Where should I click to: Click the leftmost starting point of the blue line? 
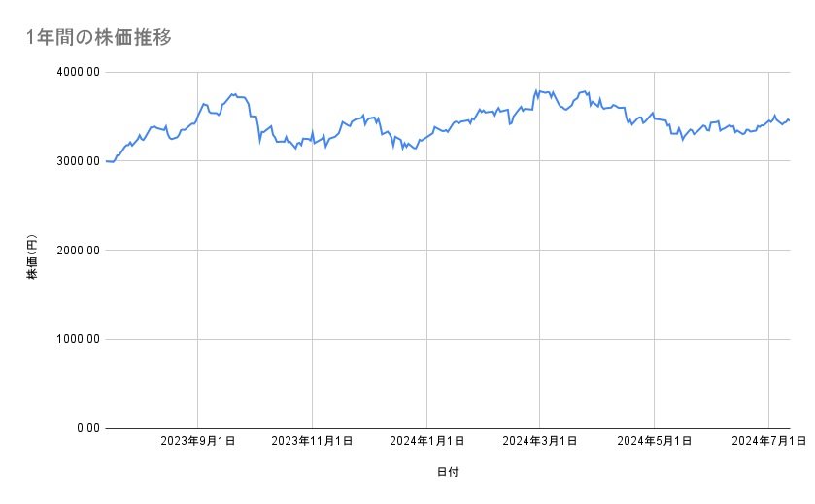[106, 161]
